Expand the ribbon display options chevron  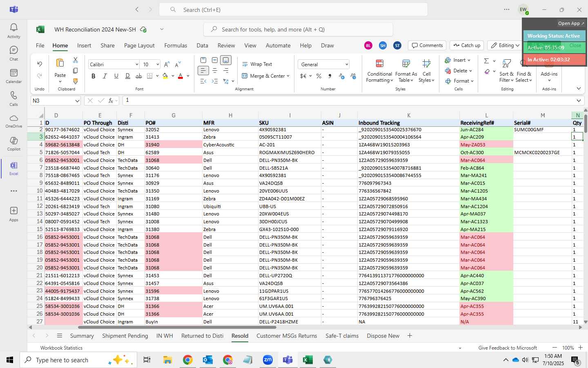point(579,88)
